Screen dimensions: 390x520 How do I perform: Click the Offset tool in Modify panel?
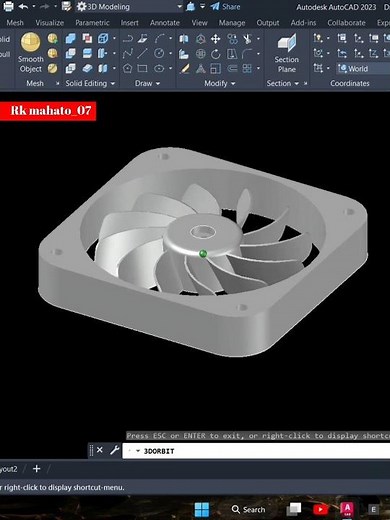232,68
